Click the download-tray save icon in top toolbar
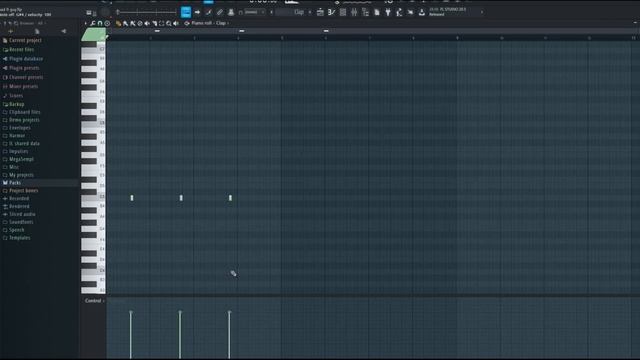 coord(422,12)
